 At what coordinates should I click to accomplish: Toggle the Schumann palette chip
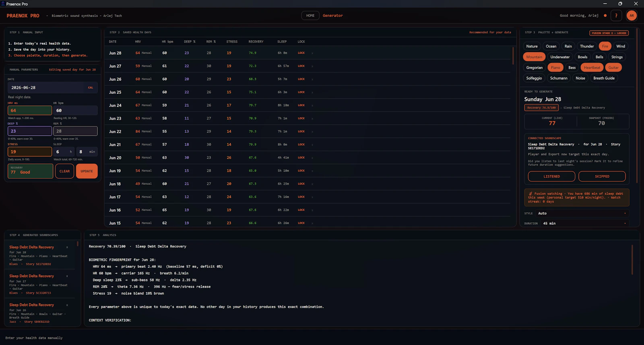point(559,79)
